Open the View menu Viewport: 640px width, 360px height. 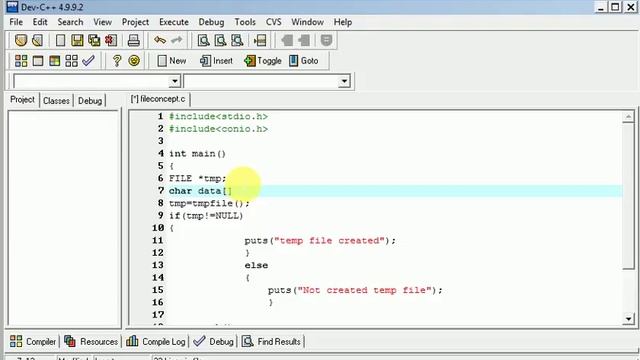(102, 22)
